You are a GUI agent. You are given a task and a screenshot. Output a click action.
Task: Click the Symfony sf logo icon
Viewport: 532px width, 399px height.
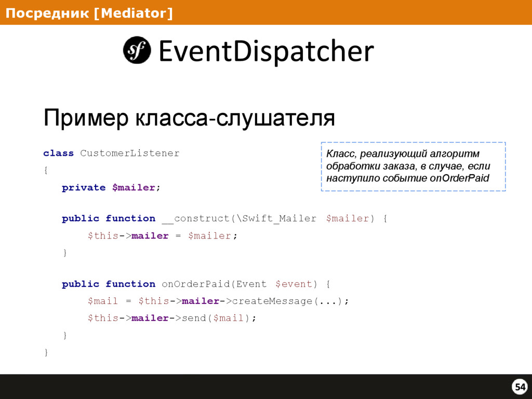pos(137,50)
